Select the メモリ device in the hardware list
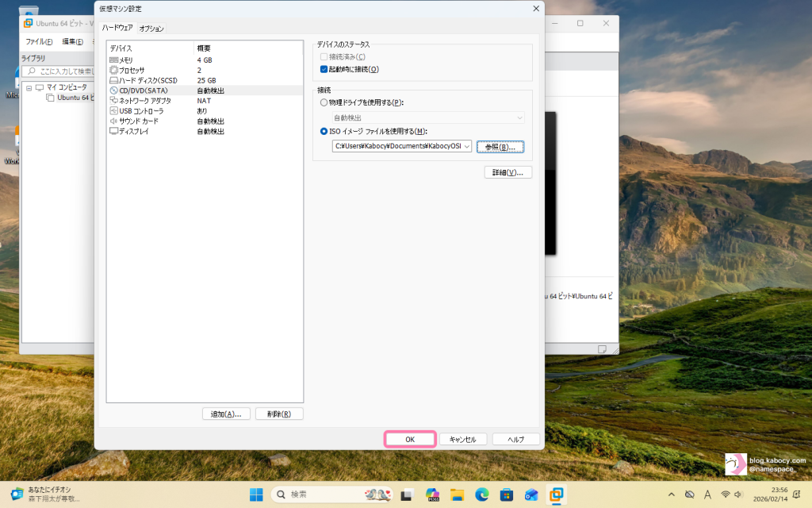 (127, 60)
